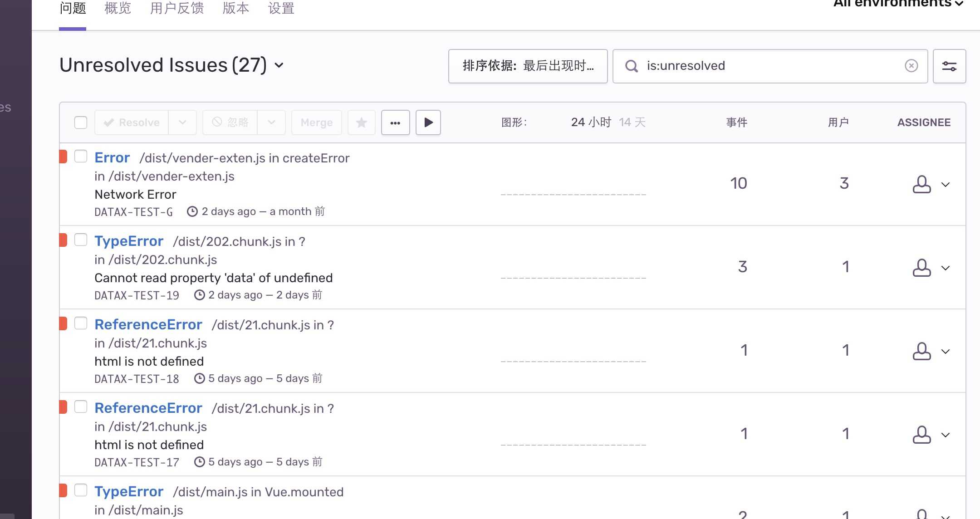Click clock icon on DATAX-TEST-18 row
The height and width of the screenshot is (519, 980).
[x=199, y=378]
